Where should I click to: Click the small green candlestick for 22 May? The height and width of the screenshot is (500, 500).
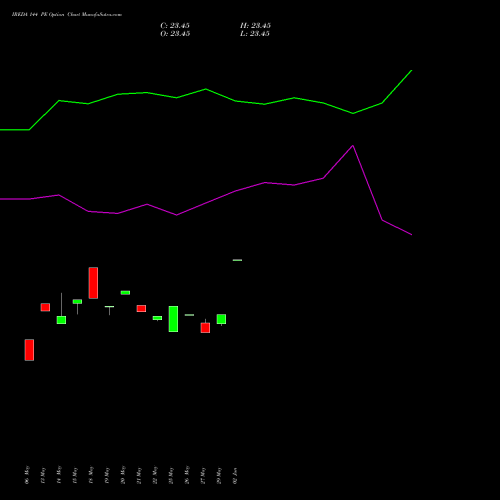[157, 318]
